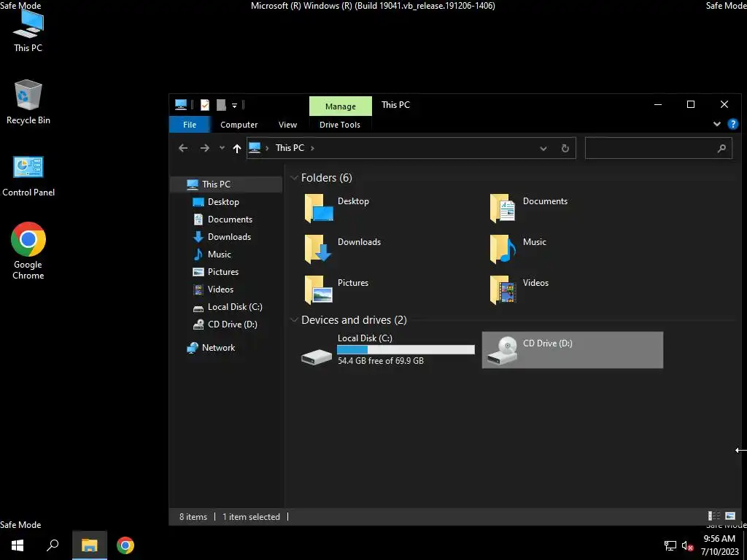Refresh the This PC view
This screenshot has width=747, height=560.
pyautogui.click(x=565, y=149)
